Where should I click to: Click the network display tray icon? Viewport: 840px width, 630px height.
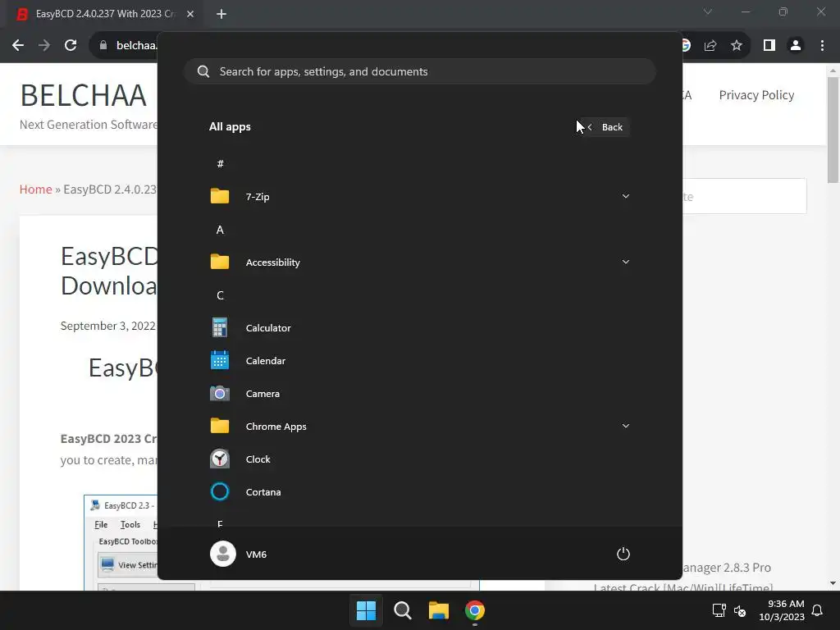(x=719, y=610)
